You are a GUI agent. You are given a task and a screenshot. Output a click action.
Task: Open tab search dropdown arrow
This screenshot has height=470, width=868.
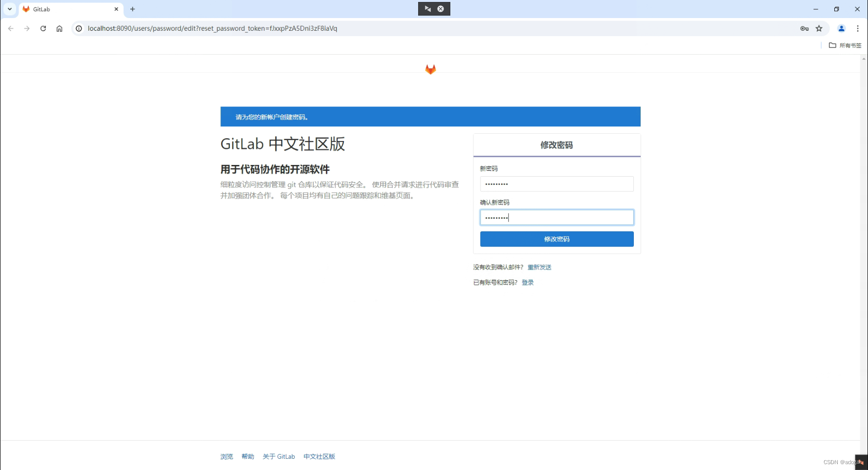(x=9, y=9)
